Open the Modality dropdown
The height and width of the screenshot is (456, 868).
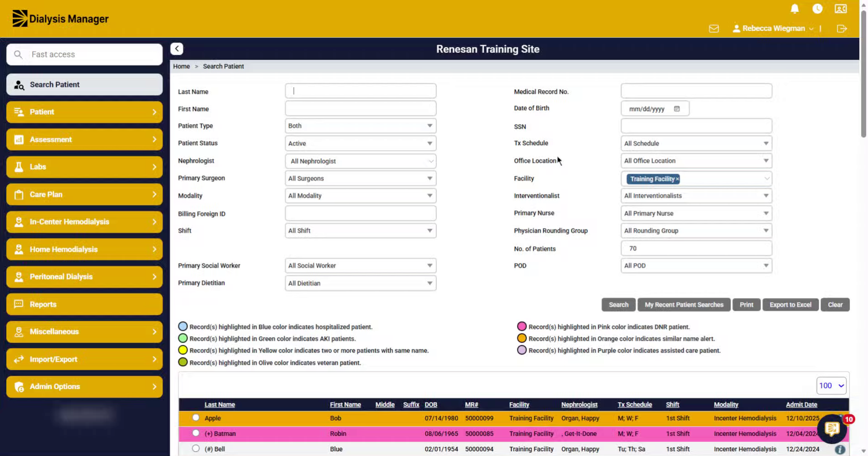pyautogui.click(x=361, y=196)
